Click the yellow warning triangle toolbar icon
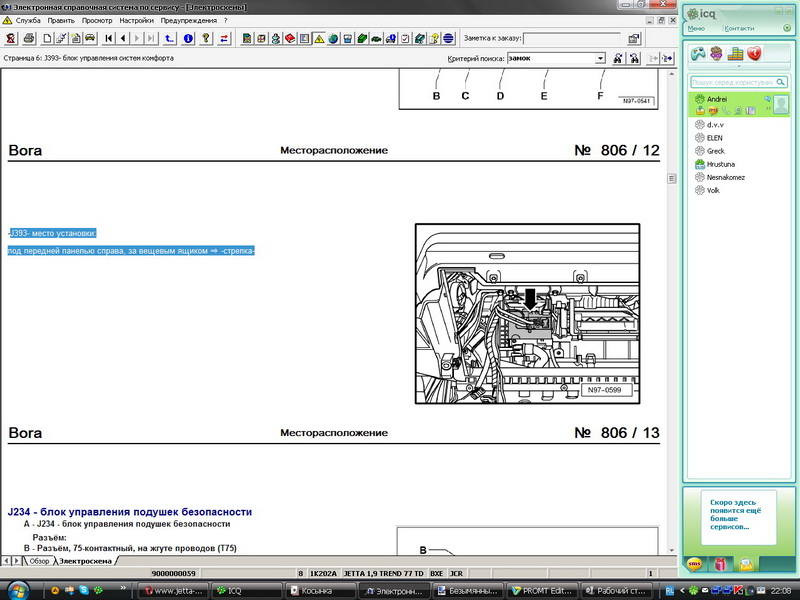Image resolution: width=800 pixels, height=600 pixels. tap(319, 38)
